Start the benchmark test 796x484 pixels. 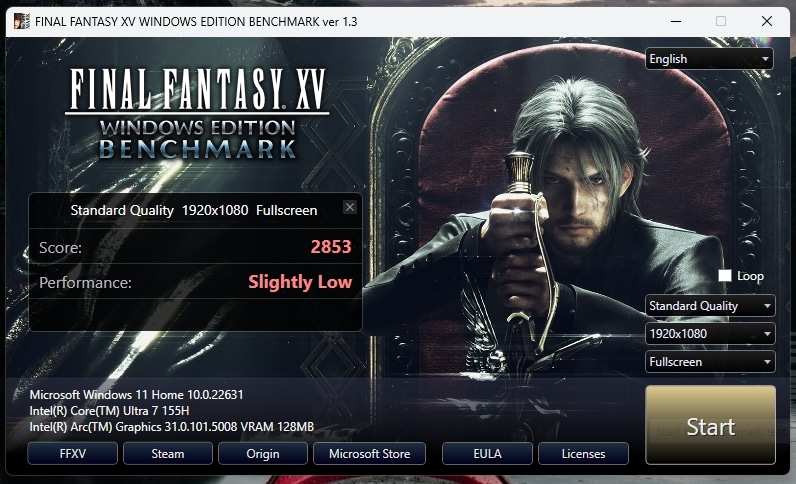[x=711, y=425]
